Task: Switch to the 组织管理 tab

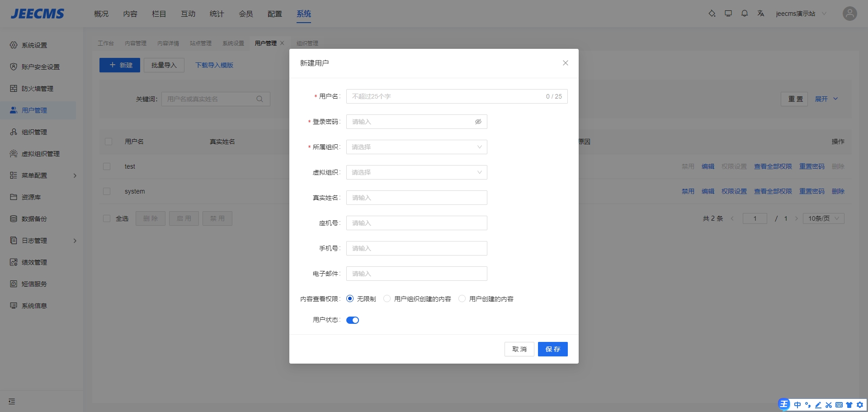Action: click(307, 43)
